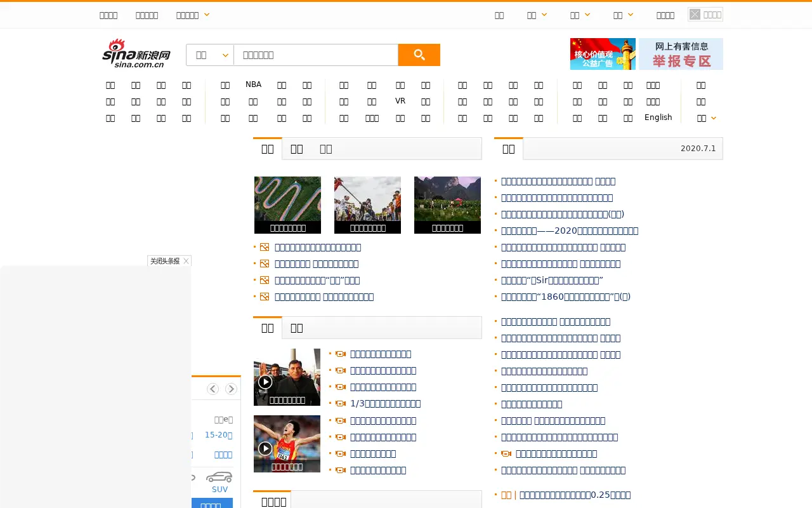Screen dimensions: 812x508
Task: Click the gray X icon in top-right bar
Action: 695,15
